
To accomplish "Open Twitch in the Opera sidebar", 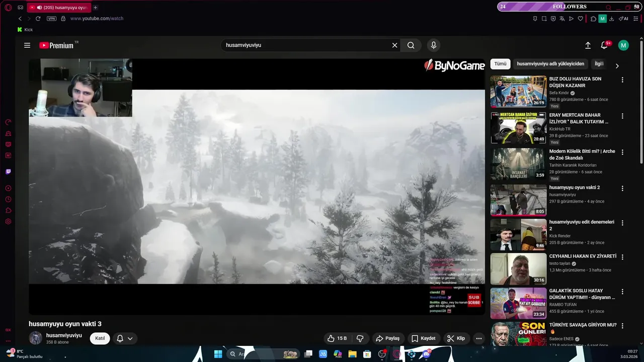I will 8,171.
